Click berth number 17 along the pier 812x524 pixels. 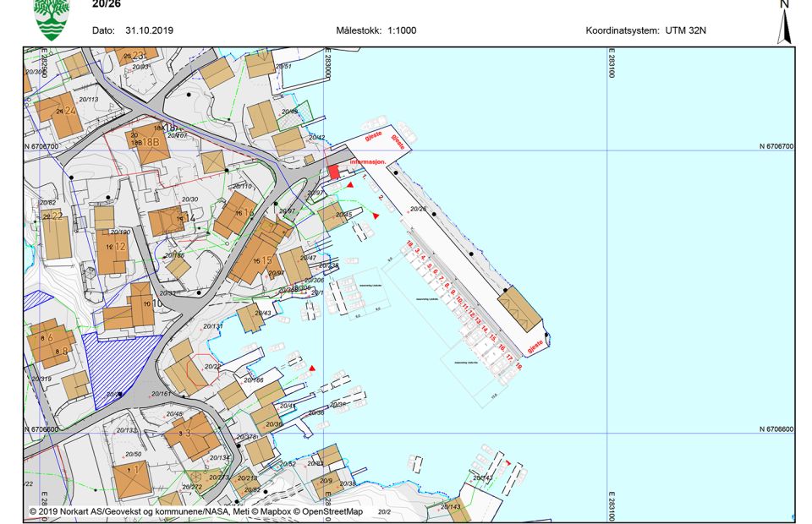pyautogui.click(x=509, y=357)
